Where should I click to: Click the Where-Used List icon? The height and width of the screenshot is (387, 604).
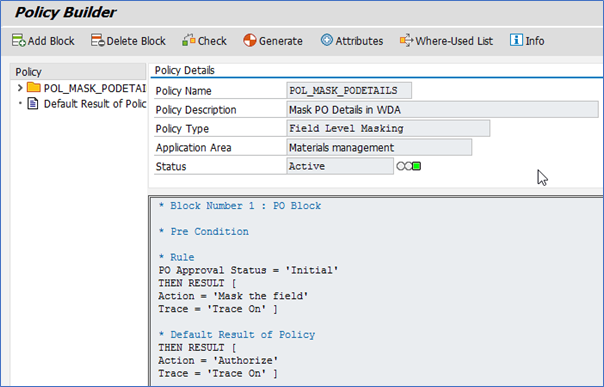[406, 40]
